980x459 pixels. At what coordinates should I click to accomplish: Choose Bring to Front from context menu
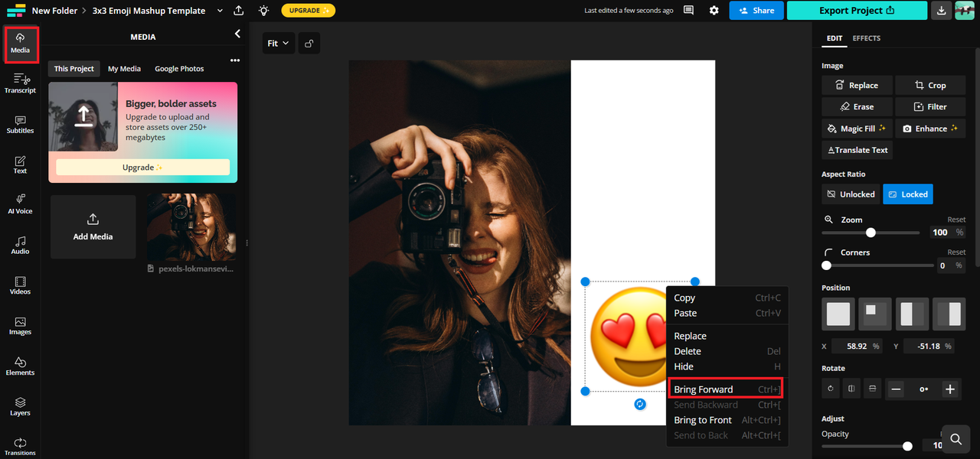pyautogui.click(x=727, y=420)
